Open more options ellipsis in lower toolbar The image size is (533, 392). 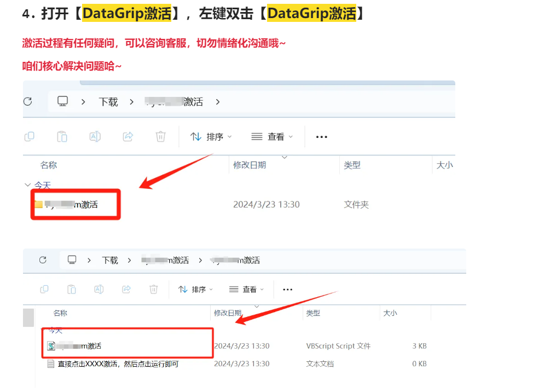point(288,289)
